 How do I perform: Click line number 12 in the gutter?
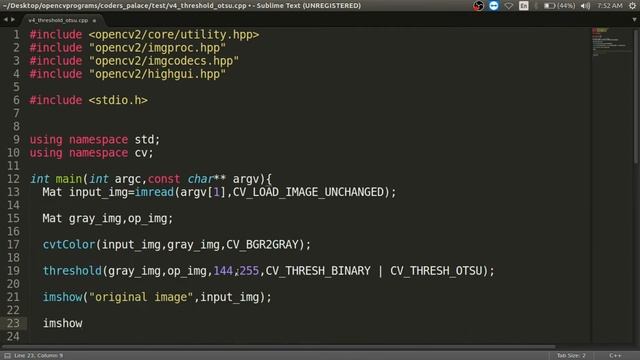pos(13,179)
